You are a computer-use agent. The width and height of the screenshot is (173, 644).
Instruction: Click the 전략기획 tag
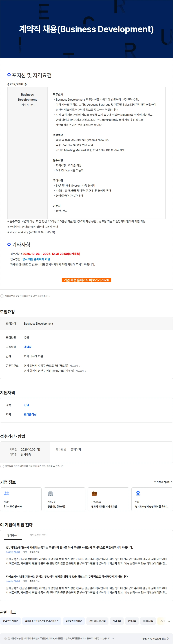click(132, 621)
